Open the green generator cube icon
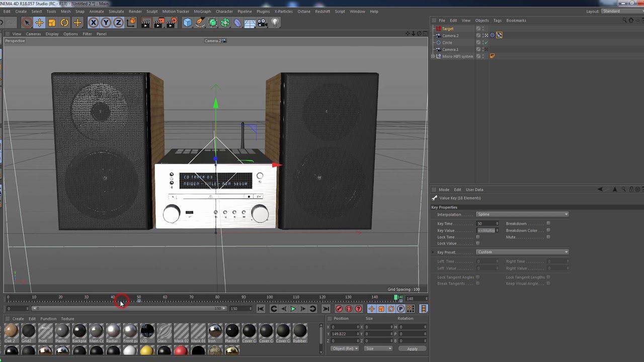The image size is (644, 362). [213, 23]
